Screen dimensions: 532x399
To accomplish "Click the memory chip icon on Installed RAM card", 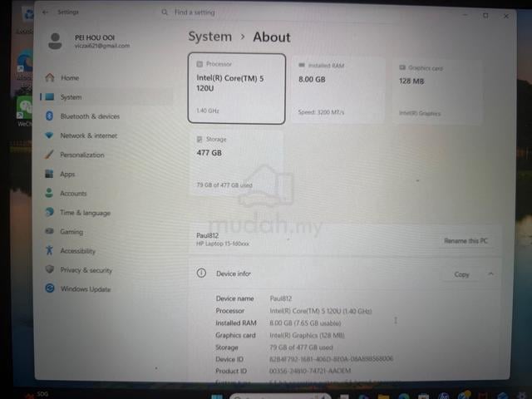I will (x=302, y=65).
